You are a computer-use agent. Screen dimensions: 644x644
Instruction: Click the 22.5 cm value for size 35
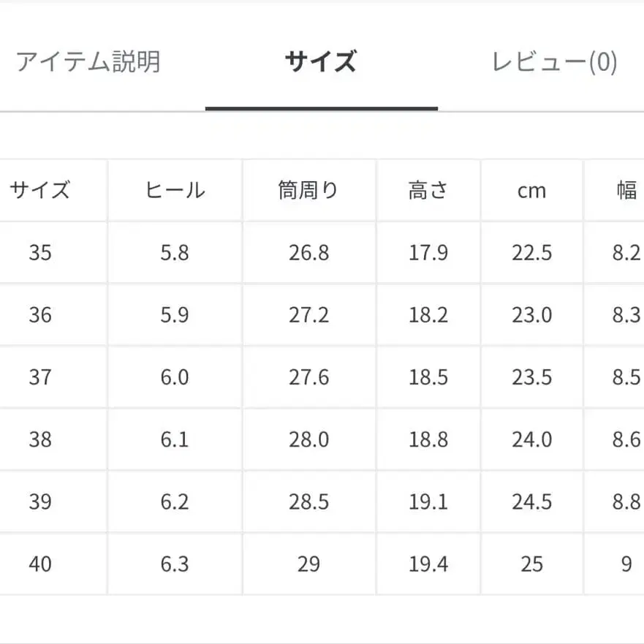pos(532,253)
